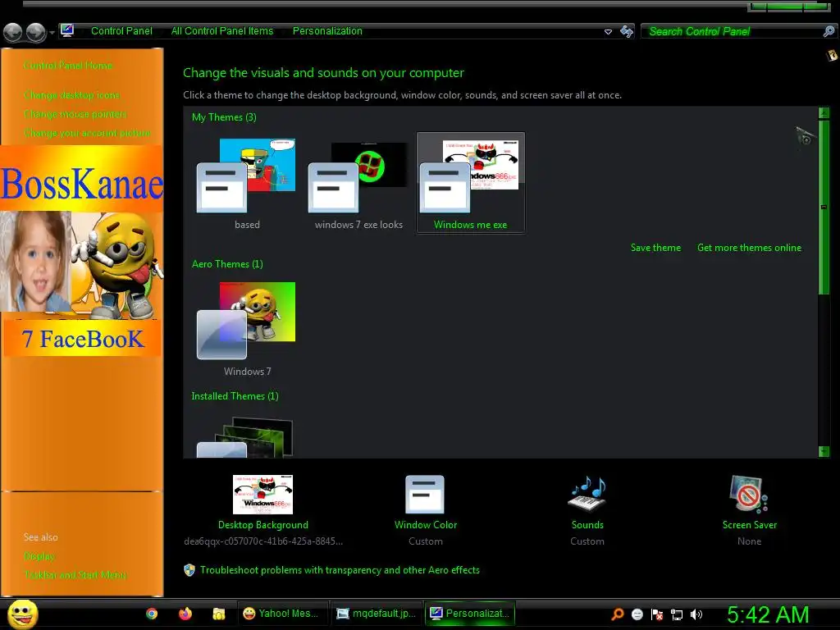Open Taskbar and Start Menu link
Image resolution: width=840 pixels, height=630 pixels.
coord(75,575)
